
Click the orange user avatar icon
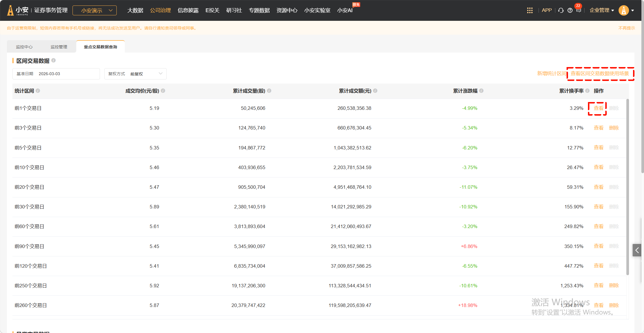coord(623,10)
